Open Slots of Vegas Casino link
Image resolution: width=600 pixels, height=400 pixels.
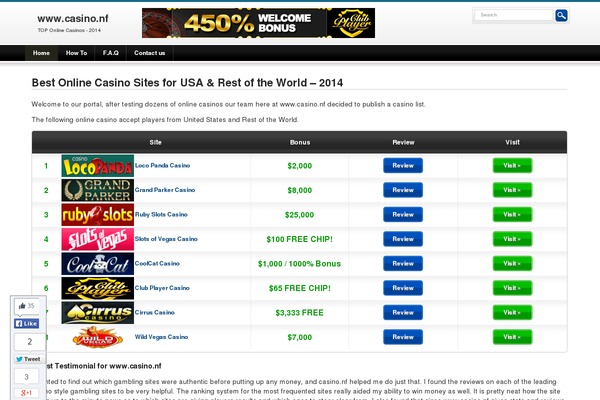pyautogui.click(x=166, y=239)
